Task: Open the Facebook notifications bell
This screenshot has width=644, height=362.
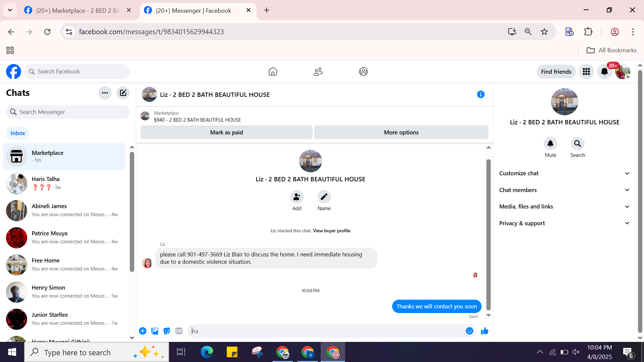Action: point(604,72)
